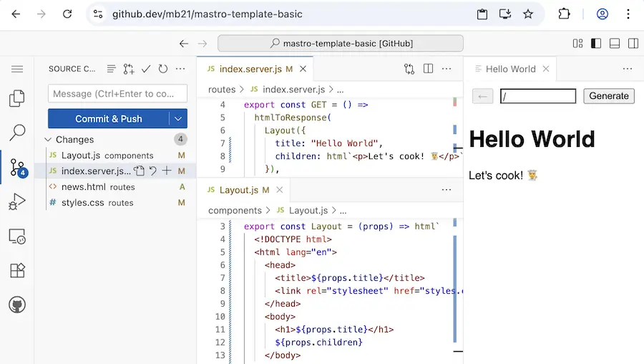
Task: Toggle the bottom panel visibility
Action: [x=615, y=44]
